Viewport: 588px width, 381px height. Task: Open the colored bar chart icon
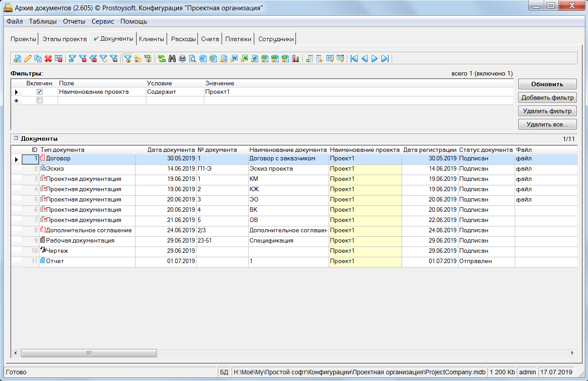point(295,59)
